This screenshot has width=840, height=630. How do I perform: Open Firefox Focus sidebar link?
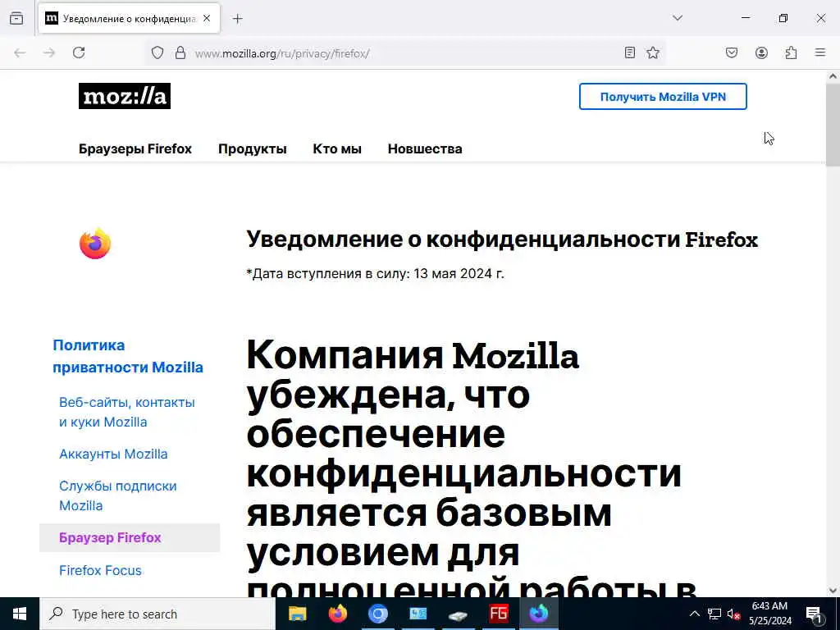[x=100, y=571]
